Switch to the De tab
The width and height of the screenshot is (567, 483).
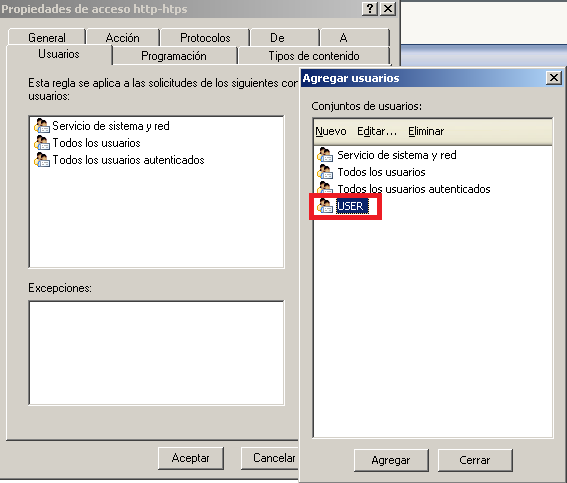[x=277, y=38]
